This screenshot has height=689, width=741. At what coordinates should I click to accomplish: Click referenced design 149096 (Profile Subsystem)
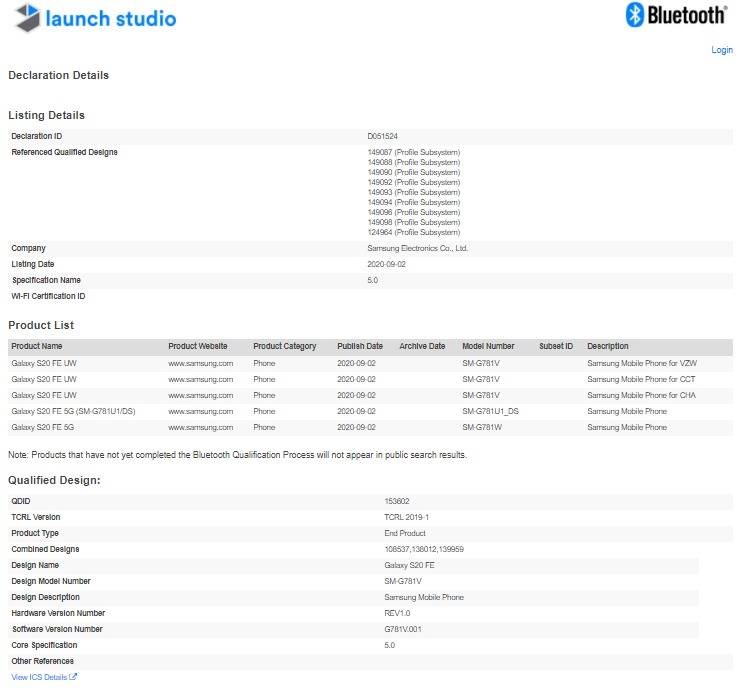pos(414,212)
